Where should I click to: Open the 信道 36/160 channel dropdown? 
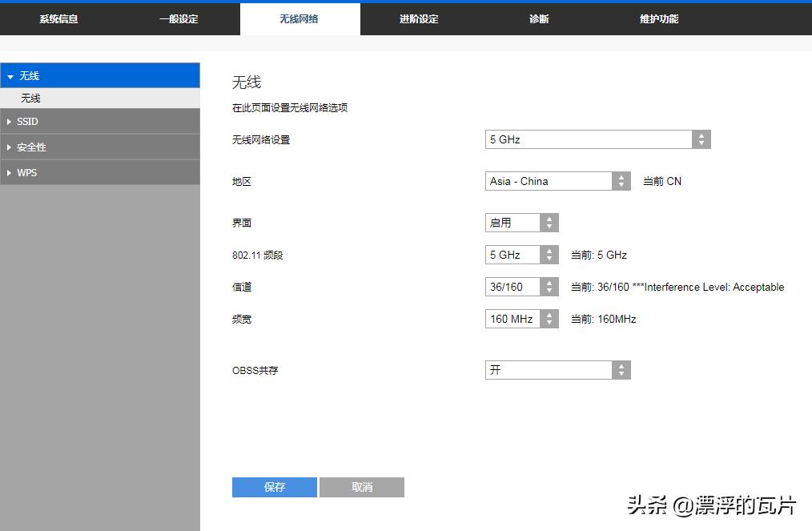(x=521, y=287)
